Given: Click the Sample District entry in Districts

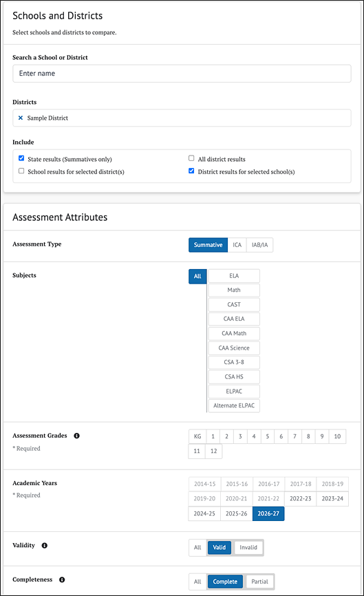Looking at the screenshot, I should click(x=47, y=118).
